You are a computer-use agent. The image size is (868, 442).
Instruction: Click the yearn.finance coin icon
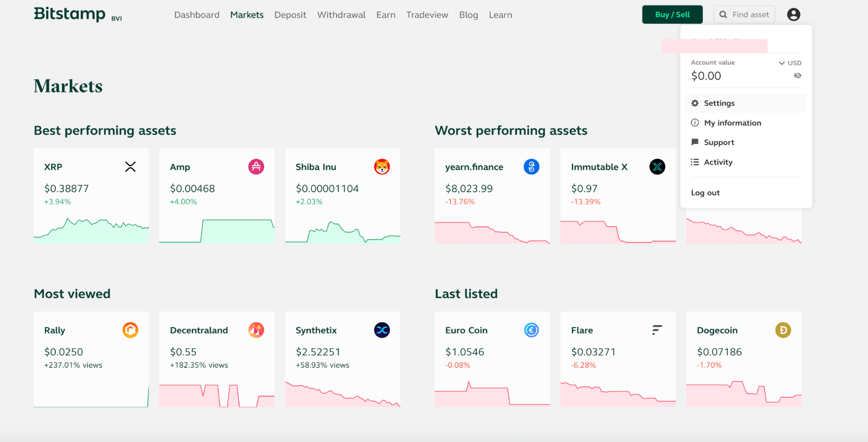[531, 167]
